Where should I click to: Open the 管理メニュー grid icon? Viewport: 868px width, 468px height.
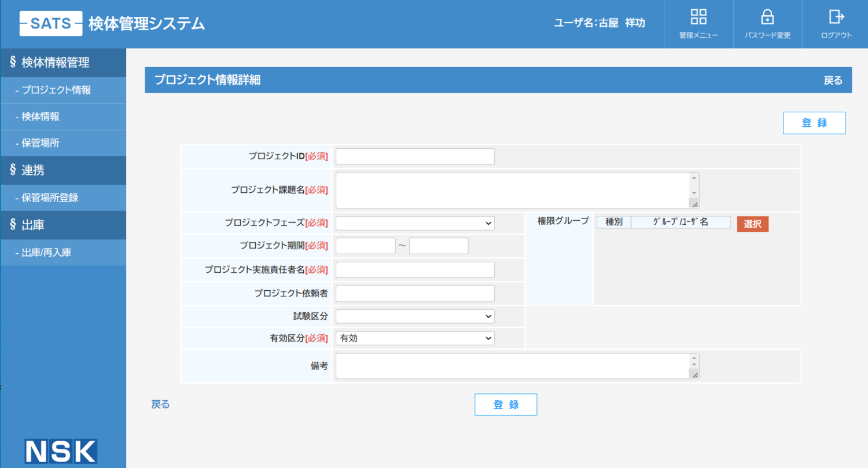coord(698,17)
